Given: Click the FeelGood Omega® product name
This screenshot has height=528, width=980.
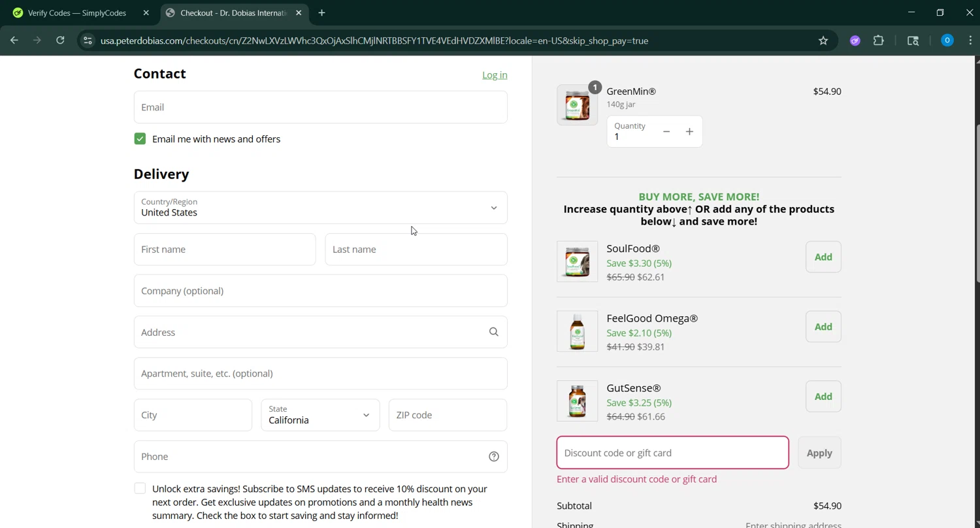Looking at the screenshot, I should [652, 319].
